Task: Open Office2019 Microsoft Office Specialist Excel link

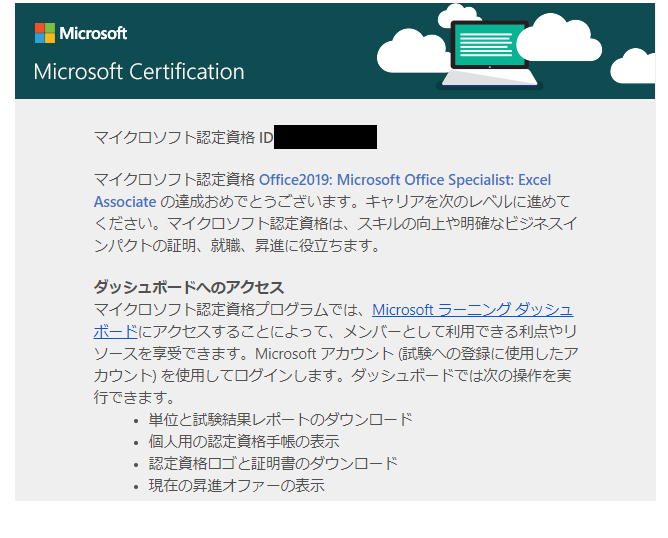Action: tap(405, 180)
